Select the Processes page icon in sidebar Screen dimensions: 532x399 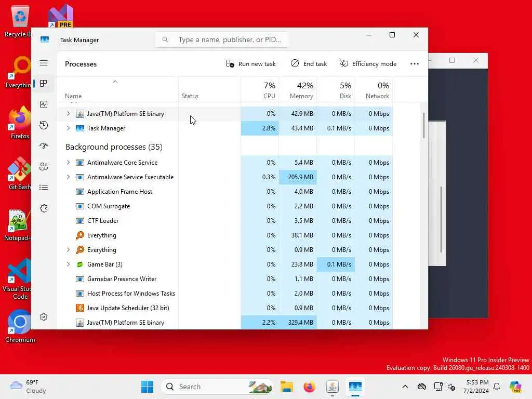coord(44,84)
